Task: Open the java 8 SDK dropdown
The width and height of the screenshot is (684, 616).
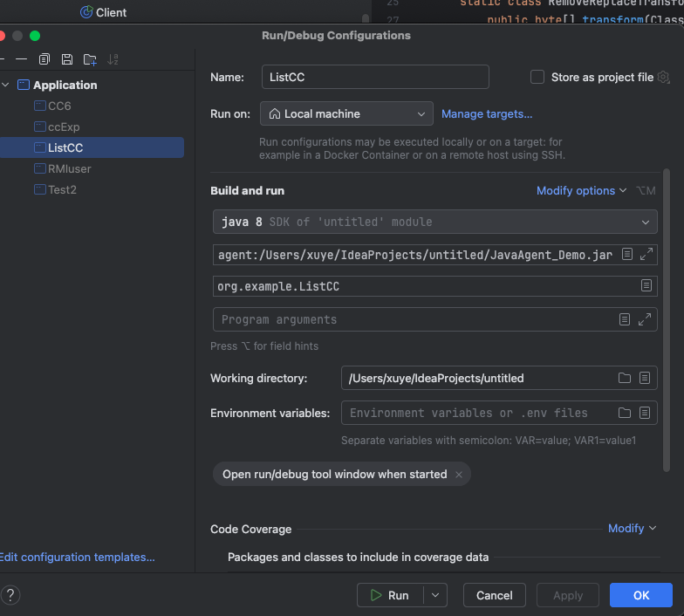Action: pyautogui.click(x=434, y=222)
